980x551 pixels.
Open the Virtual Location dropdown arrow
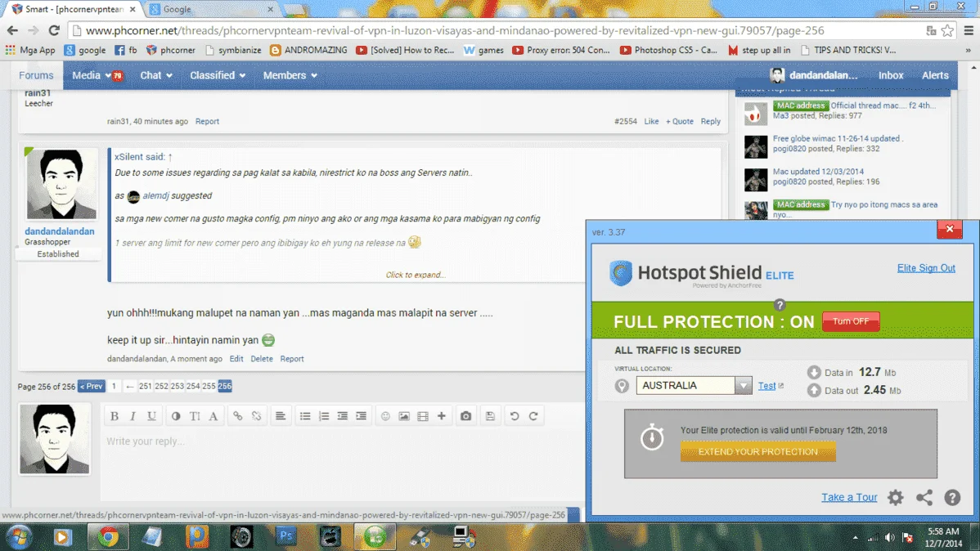tap(743, 385)
